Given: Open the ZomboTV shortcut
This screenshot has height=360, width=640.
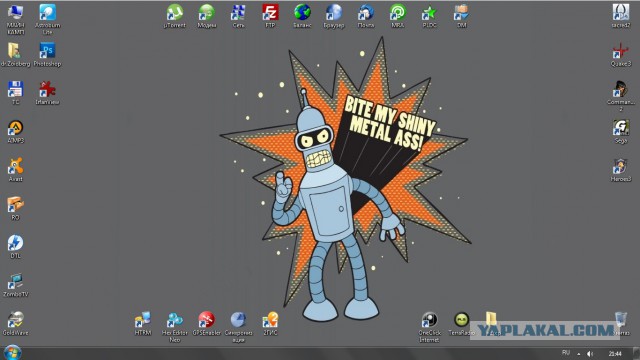Looking at the screenshot, I should click(16, 281).
